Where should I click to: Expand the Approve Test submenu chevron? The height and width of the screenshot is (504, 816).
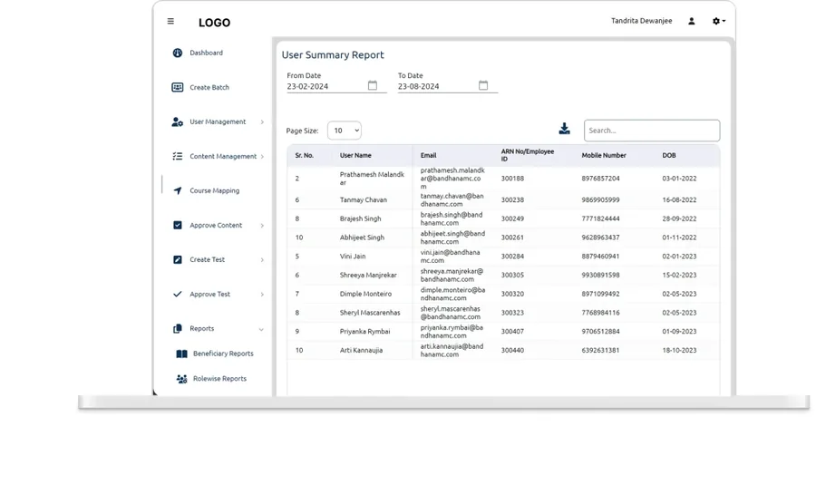tap(262, 295)
